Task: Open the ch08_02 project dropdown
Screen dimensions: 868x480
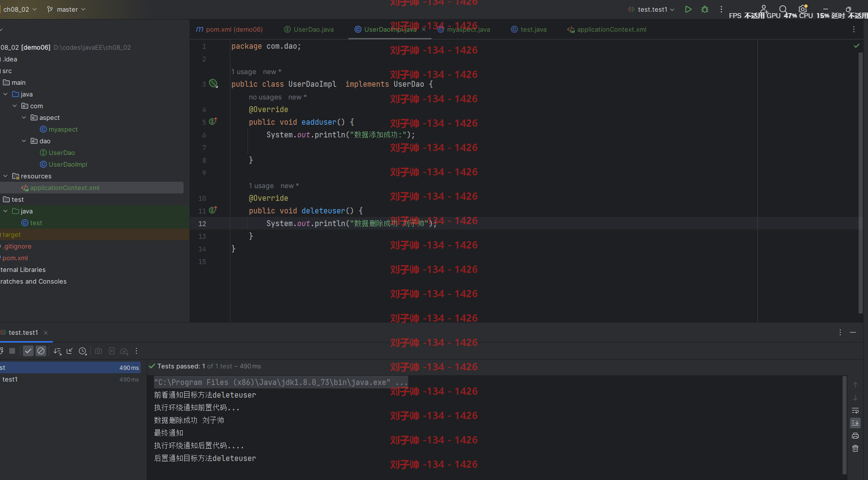Action: click(19, 9)
